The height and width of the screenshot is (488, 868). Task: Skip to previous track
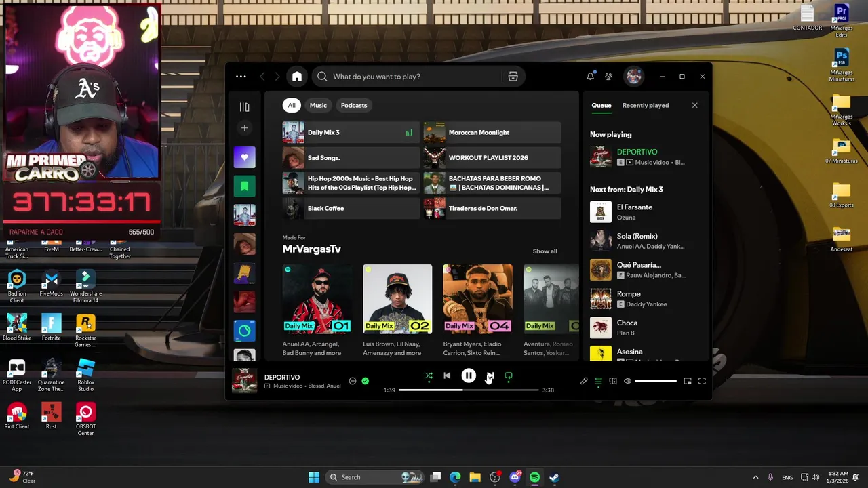(x=447, y=375)
